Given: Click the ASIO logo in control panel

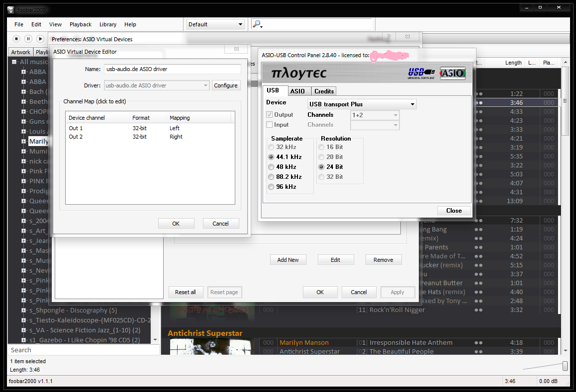Looking at the screenshot, I should (x=453, y=73).
